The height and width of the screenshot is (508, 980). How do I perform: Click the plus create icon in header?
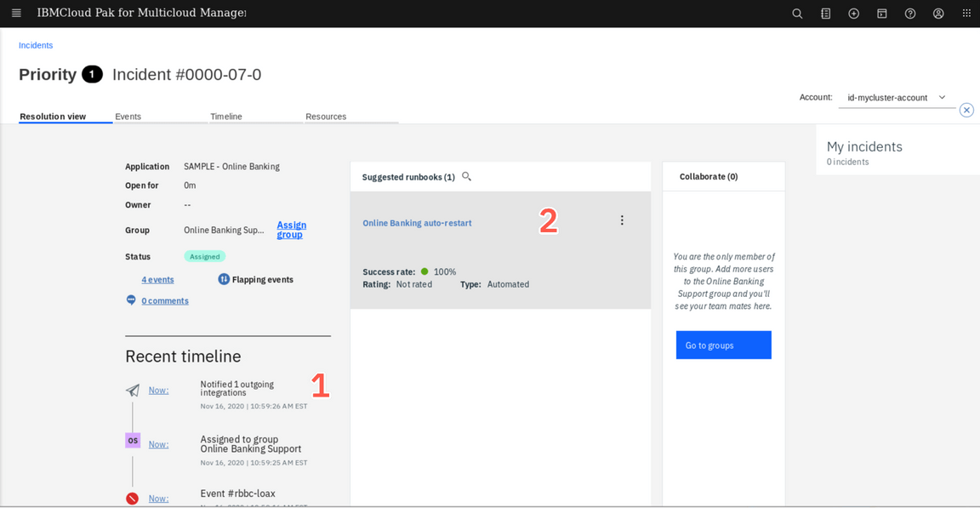854,13
